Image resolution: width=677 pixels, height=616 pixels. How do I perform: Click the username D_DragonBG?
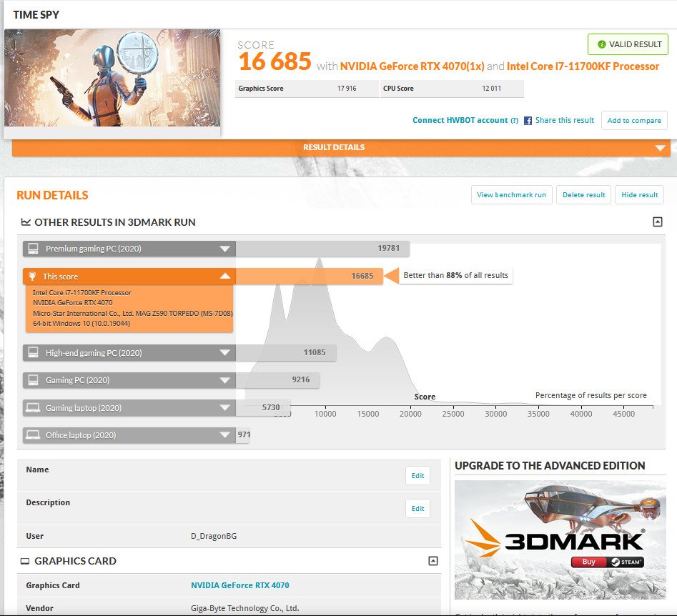coord(214,536)
